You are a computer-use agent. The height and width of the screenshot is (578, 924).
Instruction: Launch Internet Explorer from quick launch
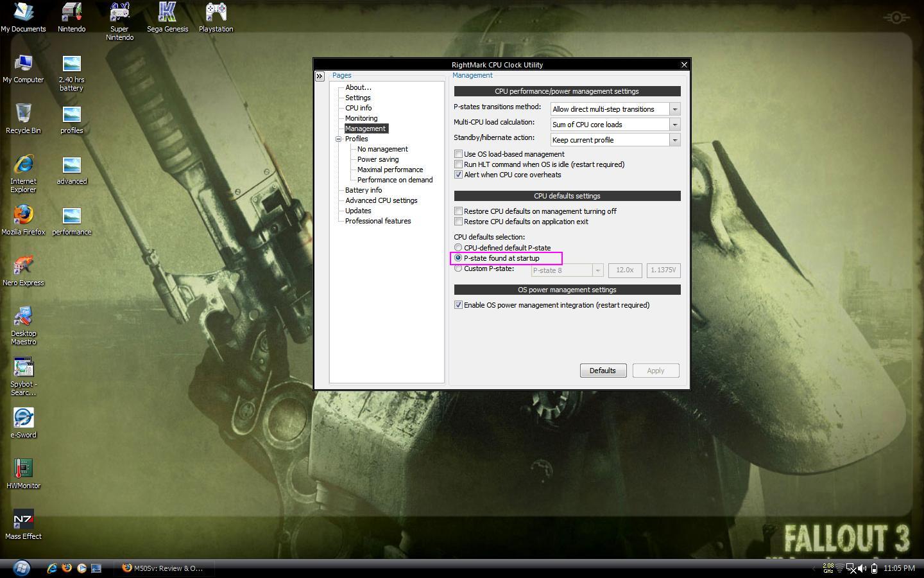click(x=52, y=568)
